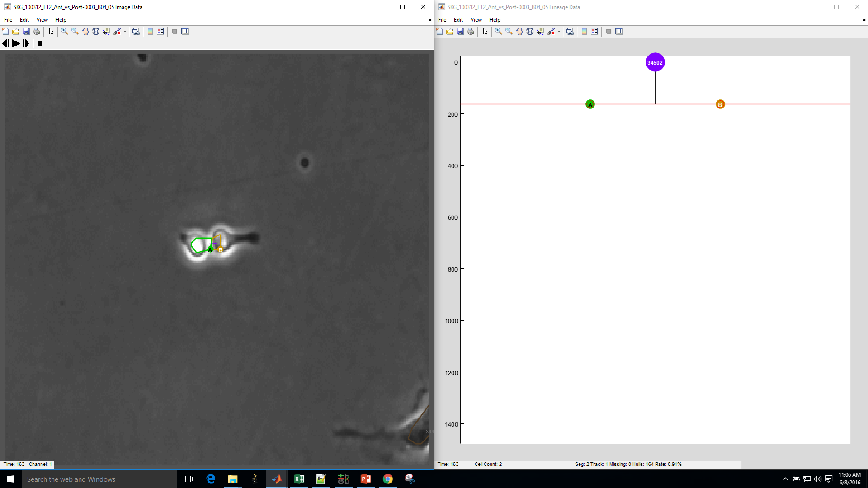Launch Microsoft Edge from taskbar

point(211,479)
